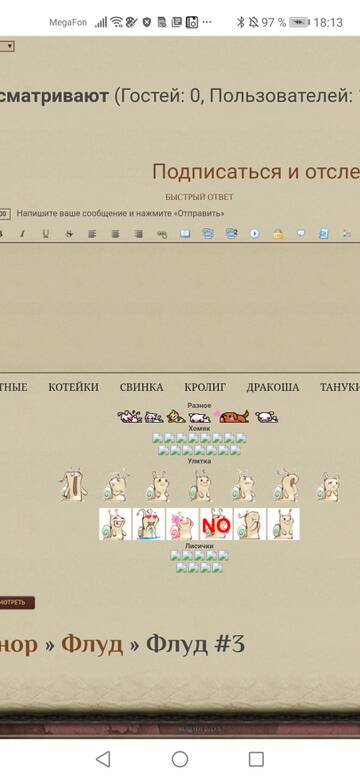
Task: Insert hidden text with the lock icon
Action: point(278,233)
